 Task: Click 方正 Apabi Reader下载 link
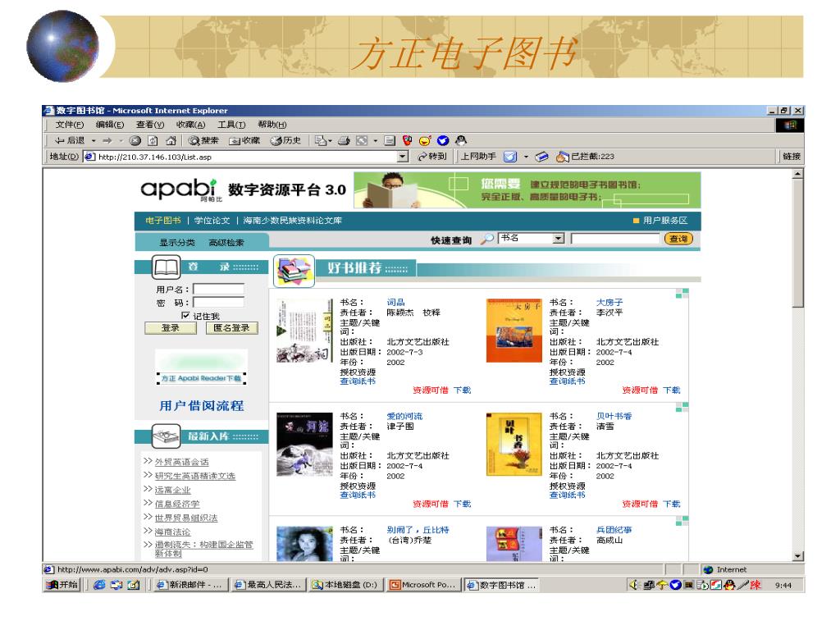pyautogui.click(x=202, y=378)
